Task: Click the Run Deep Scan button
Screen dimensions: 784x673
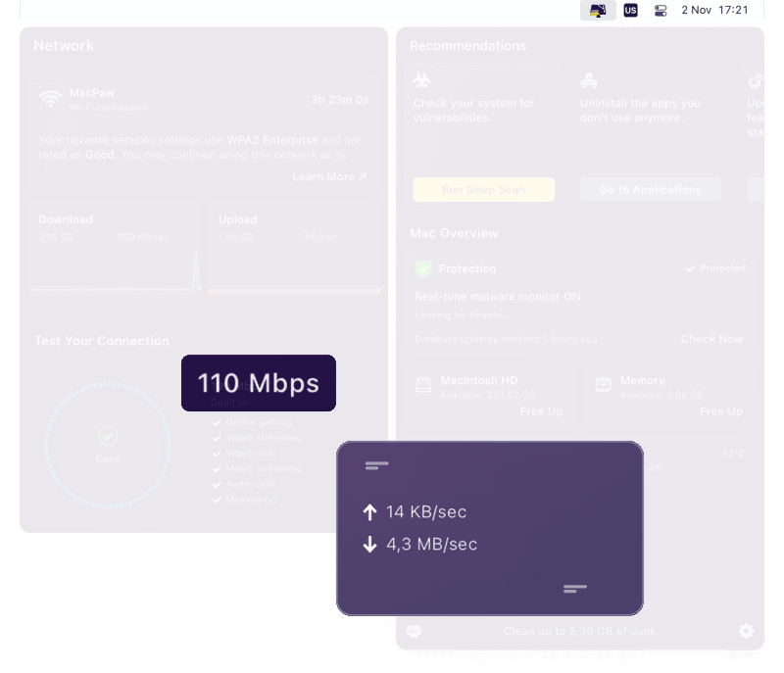Action: tap(483, 190)
